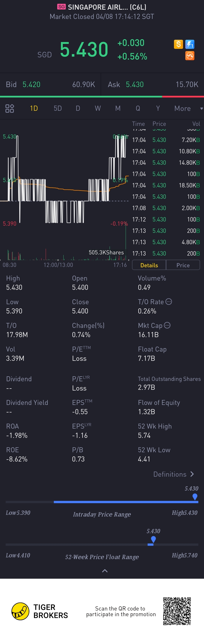204x644 pixels.
Task: Expand the More chart periods dropdown
Action: [x=188, y=108]
